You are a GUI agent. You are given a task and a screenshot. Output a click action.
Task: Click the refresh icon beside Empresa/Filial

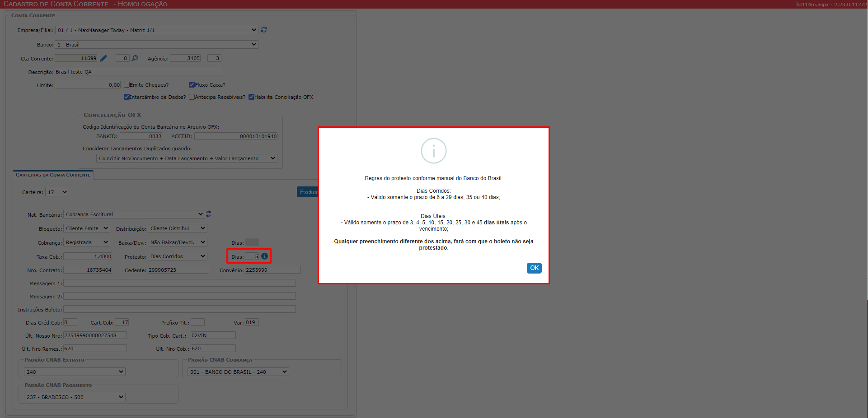(264, 30)
